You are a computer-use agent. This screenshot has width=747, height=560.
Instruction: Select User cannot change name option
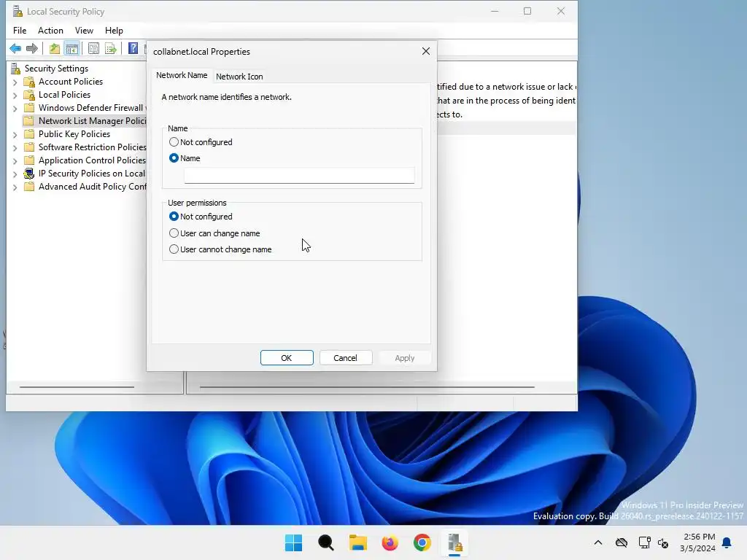coord(174,249)
